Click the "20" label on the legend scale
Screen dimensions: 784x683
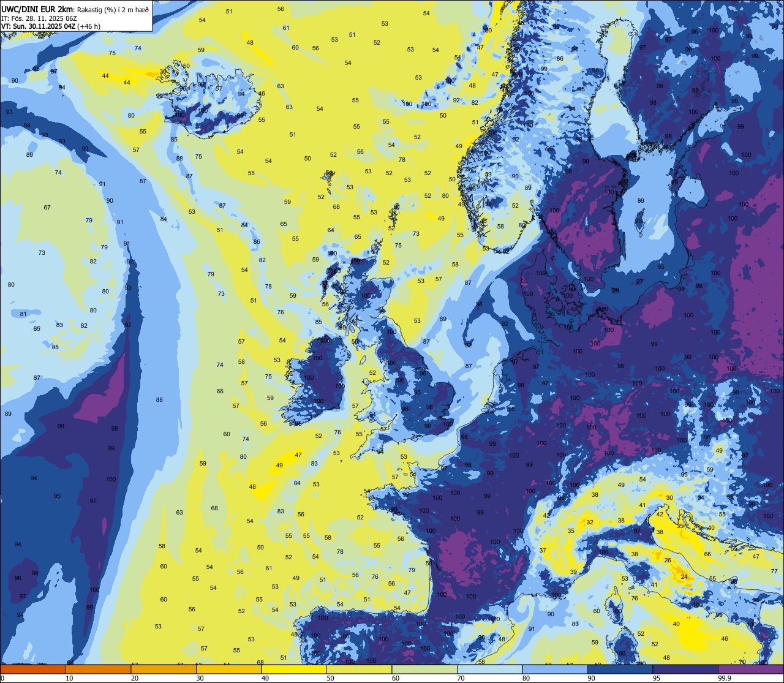coord(135,678)
